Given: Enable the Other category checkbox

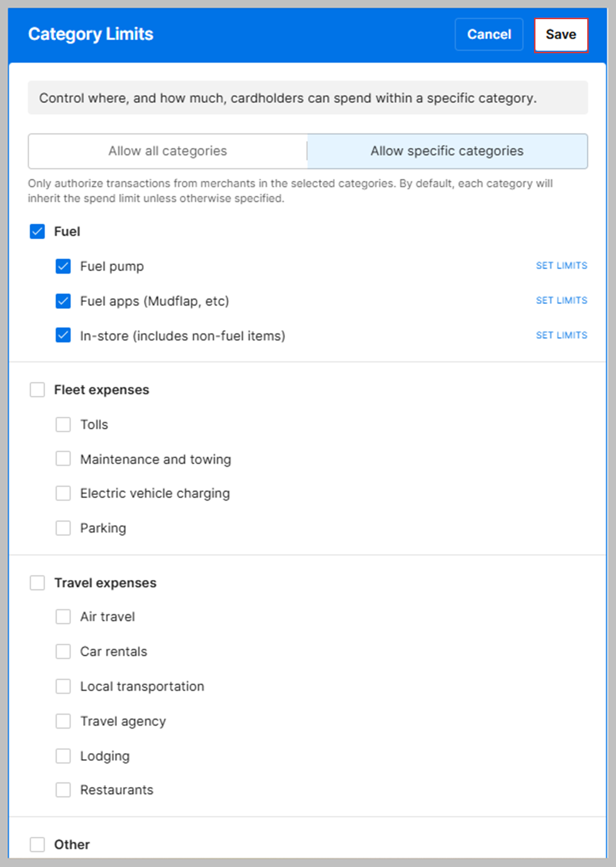Looking at the screenshot, I should [x=37, y=844].
